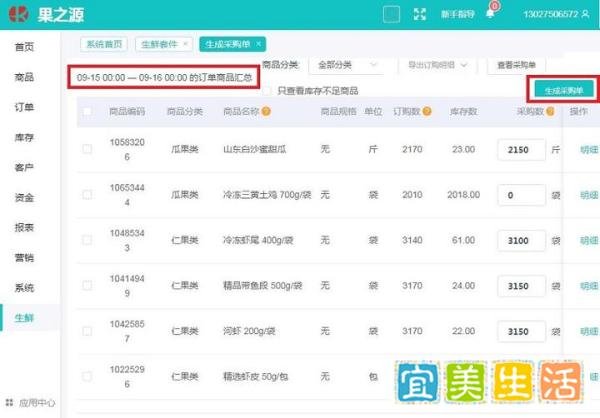
Task: Click the 库存数 column header
Action: coord(463,111)
